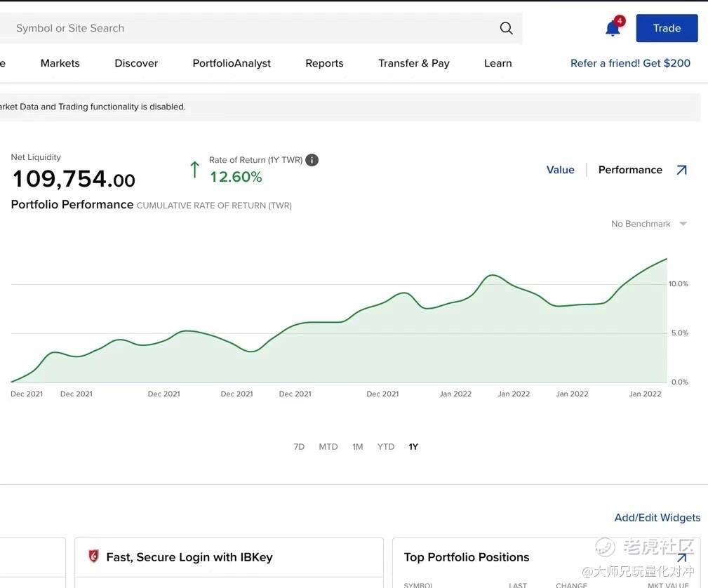Click the trading disabled notice text
Screen dimensions: 708x588
93,107
